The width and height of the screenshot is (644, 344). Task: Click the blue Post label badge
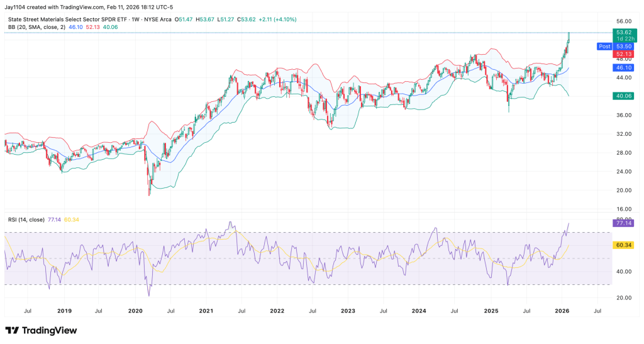(x=603, y=47)
